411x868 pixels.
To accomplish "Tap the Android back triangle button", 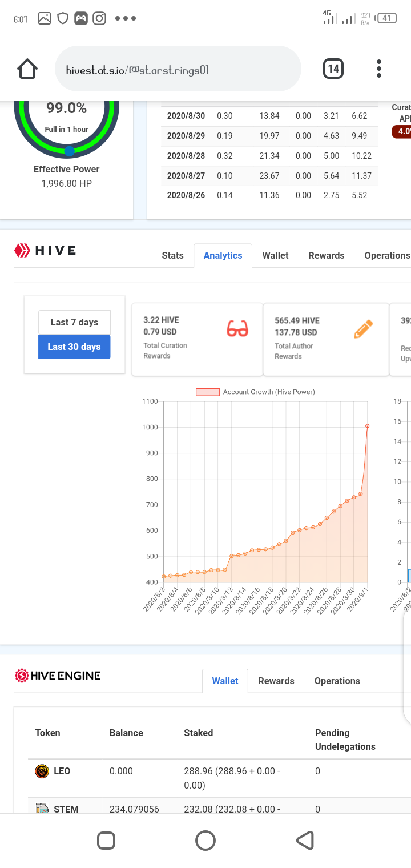I will click(x=305, y=841).
